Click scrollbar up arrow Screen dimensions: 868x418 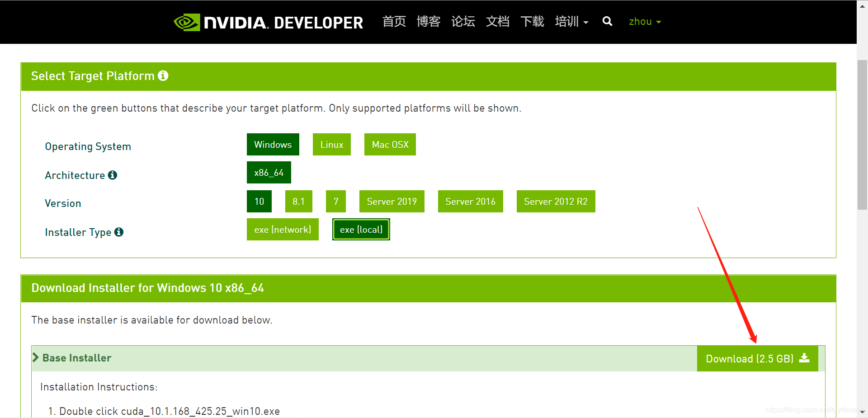pos(863,6)
